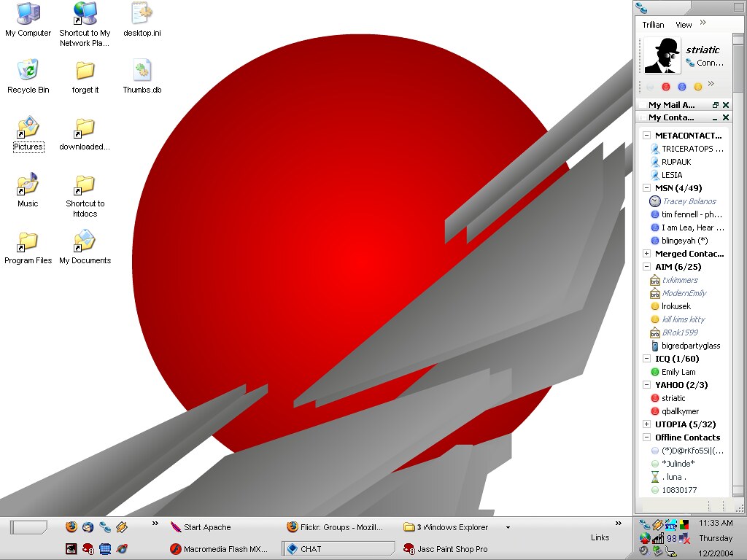
Task: Launch Winamp from quick launch bar
Action: [122, 526]
